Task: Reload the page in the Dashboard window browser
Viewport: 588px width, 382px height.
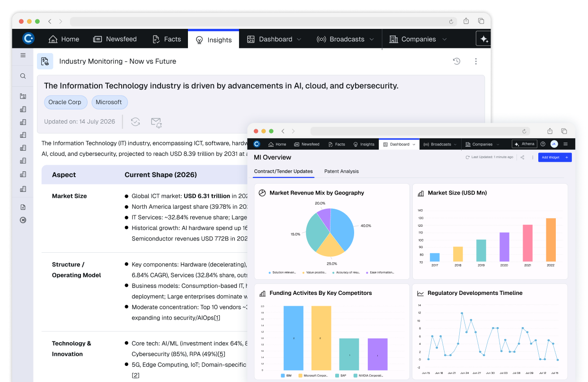Action: point(524,131)
